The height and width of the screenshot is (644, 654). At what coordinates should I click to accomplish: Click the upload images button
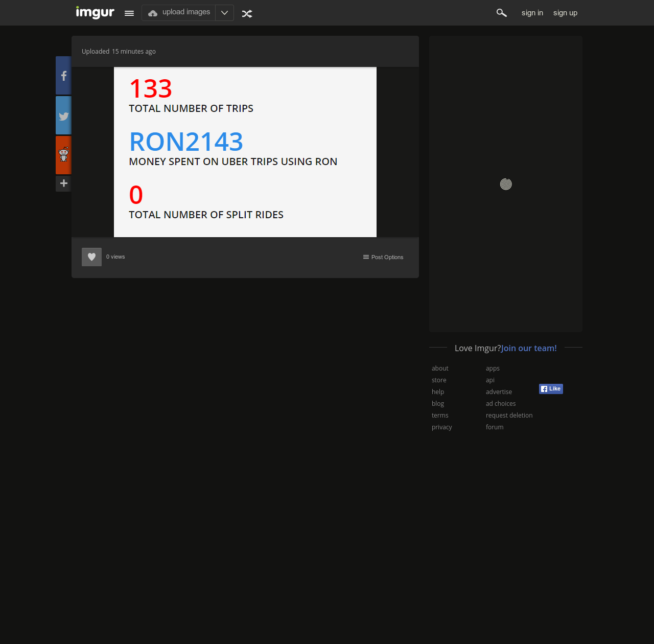coord(179,13)
